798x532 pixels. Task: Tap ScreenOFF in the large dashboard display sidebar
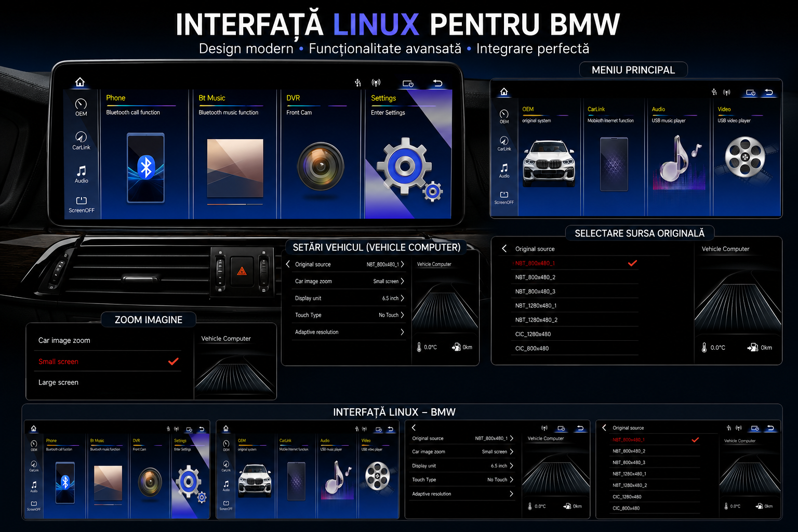[x=82, y=205]
